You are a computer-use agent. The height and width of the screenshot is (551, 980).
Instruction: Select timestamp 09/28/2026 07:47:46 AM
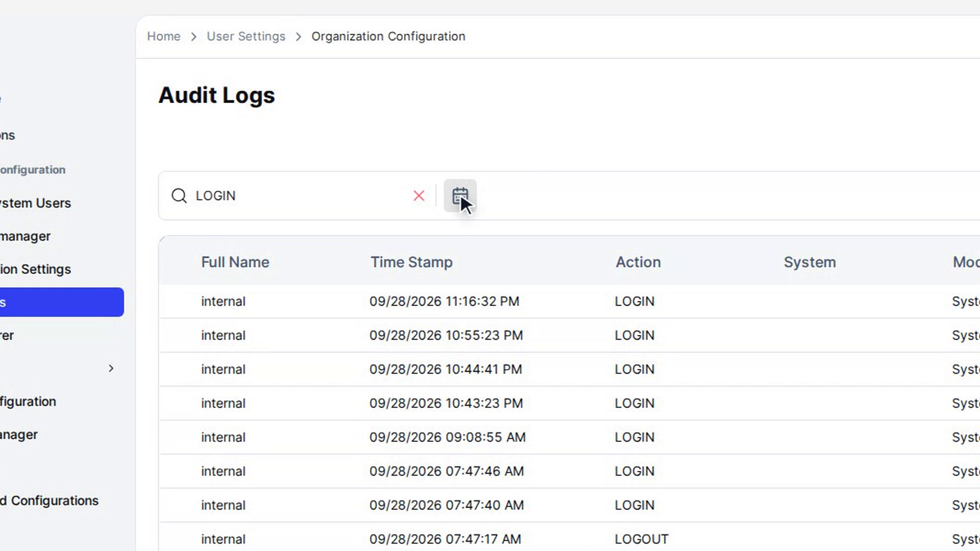[x=447, y=471]
